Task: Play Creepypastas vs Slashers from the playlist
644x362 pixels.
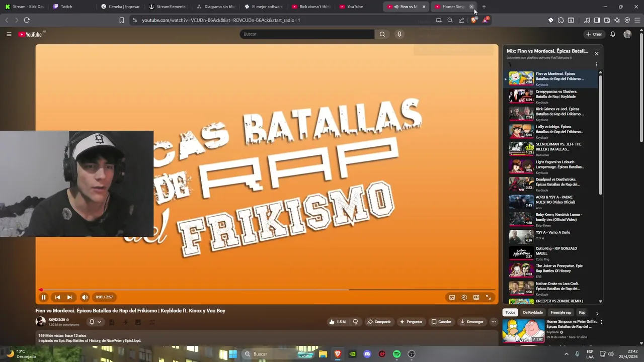Action: pos(552,96)
